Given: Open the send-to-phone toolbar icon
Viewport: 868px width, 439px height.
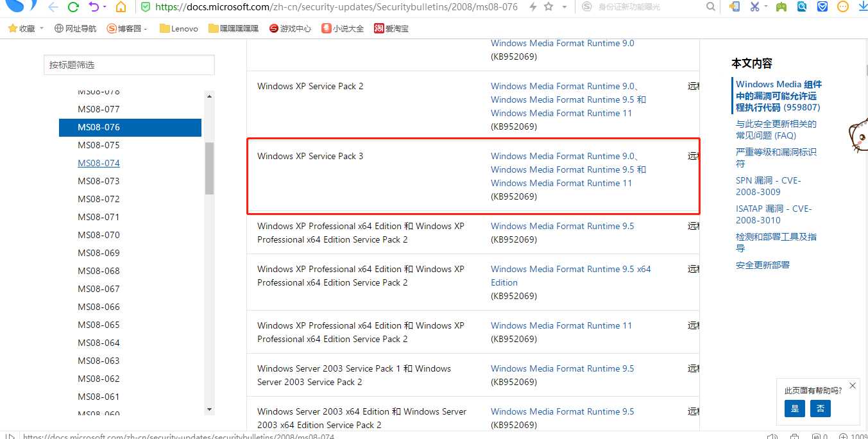Looking at the screenshot, I should [x=734, y=7].
